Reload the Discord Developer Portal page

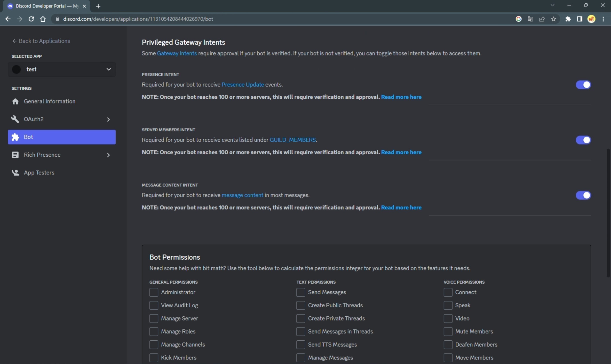[31, 19]
